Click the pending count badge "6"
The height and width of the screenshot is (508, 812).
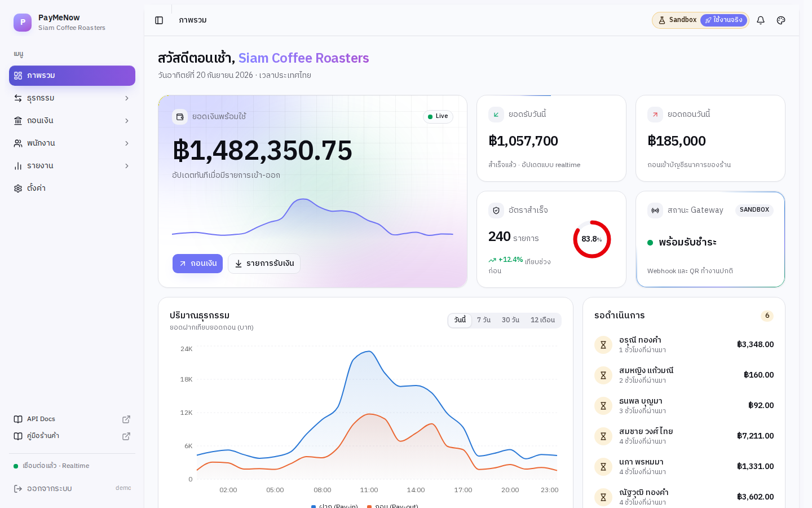click(767, 316)
